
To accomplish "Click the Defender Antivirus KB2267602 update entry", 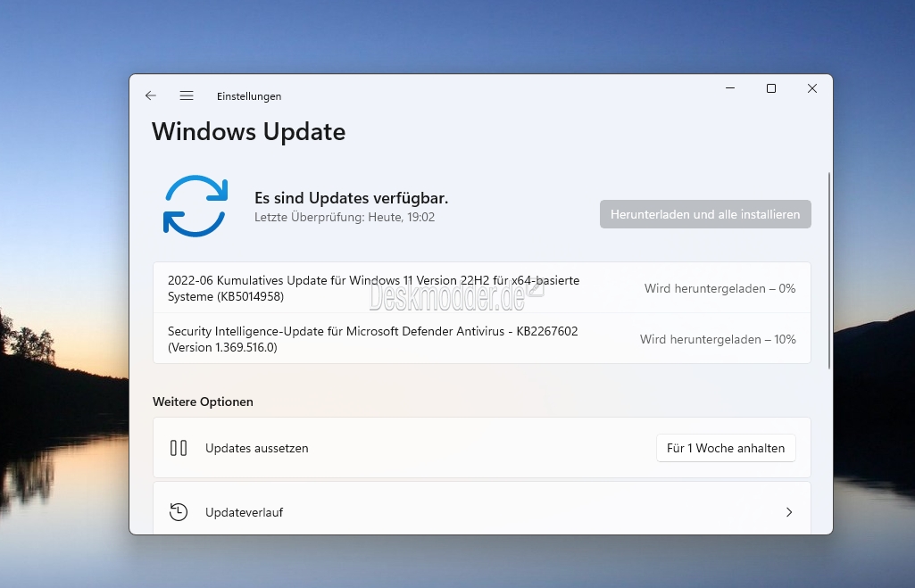I will click(481, 339).
